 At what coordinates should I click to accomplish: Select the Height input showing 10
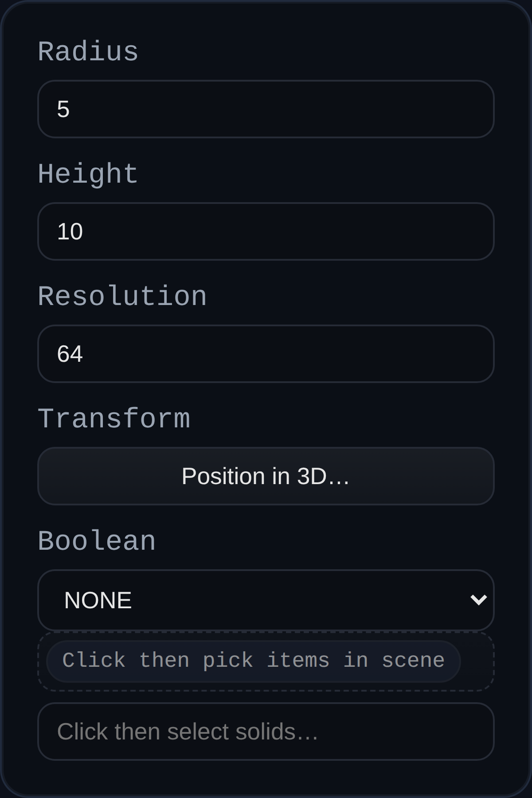coord(266,231)
